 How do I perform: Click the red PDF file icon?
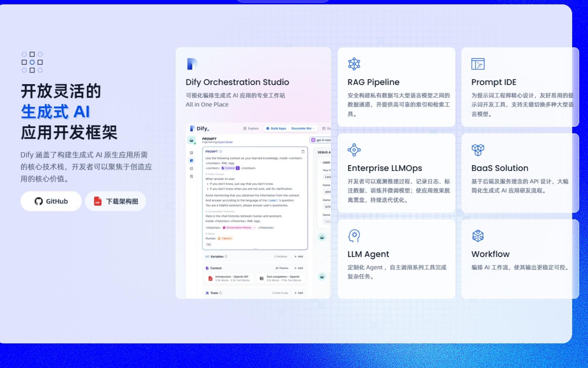98,201
